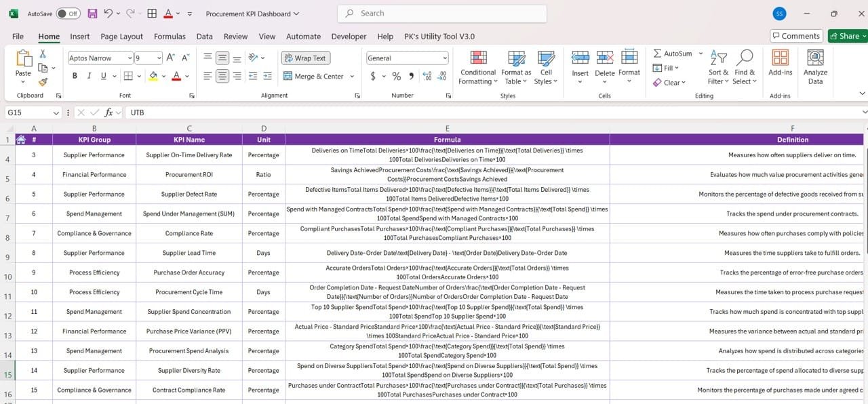The height and width of the screenshot is (404, 868).
Task: Open the Add-ins panel
Action: (x=781, y=63)
